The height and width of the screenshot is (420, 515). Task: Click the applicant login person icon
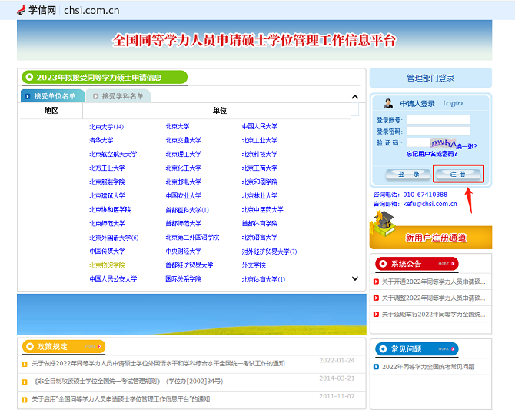click(x=388, y=104)
